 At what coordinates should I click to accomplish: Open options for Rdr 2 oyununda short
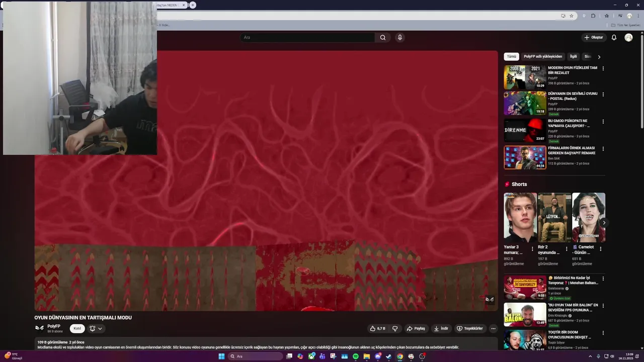click(567, 248)
